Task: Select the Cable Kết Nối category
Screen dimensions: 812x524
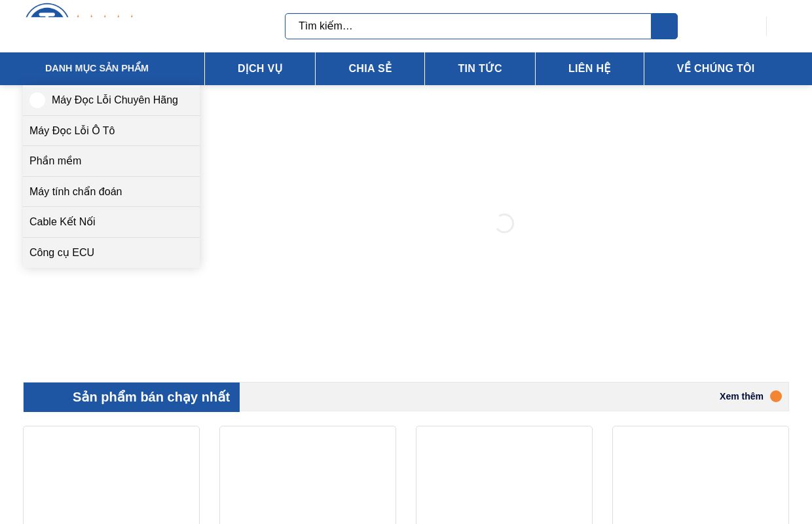Action: (x=62, y=222)
